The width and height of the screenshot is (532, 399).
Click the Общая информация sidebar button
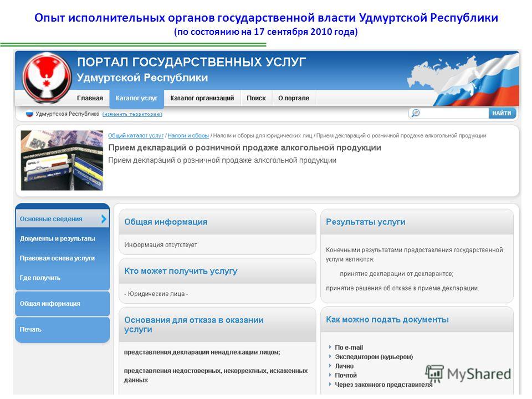63,304
